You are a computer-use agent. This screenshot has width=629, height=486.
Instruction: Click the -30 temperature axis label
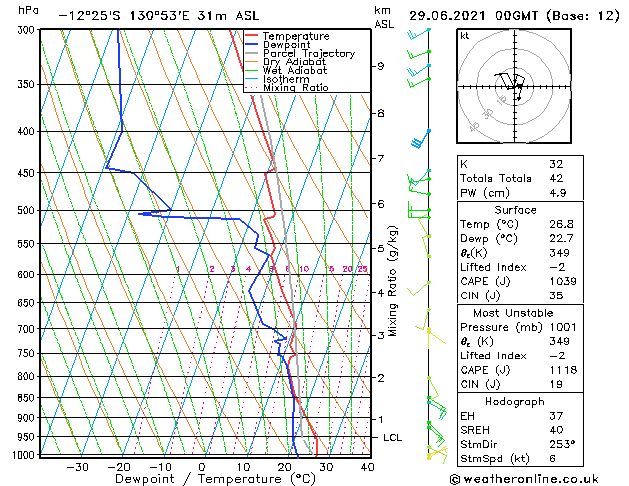pos(77,467)
